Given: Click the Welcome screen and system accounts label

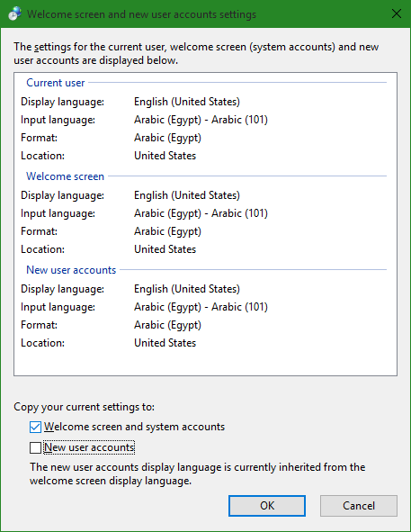Looking at the screenshot, I should pyautogui.click(x=135, y=427).
